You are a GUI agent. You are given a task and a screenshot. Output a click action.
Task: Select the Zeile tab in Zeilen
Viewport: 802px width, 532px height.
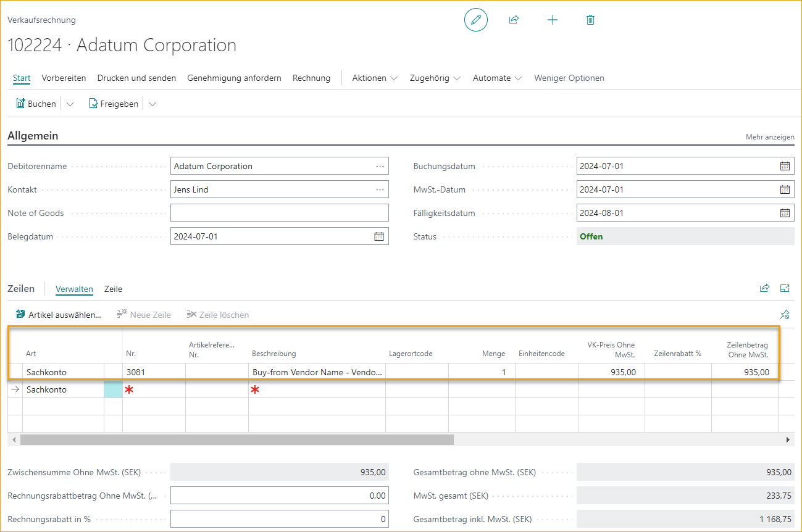(113, 289)
